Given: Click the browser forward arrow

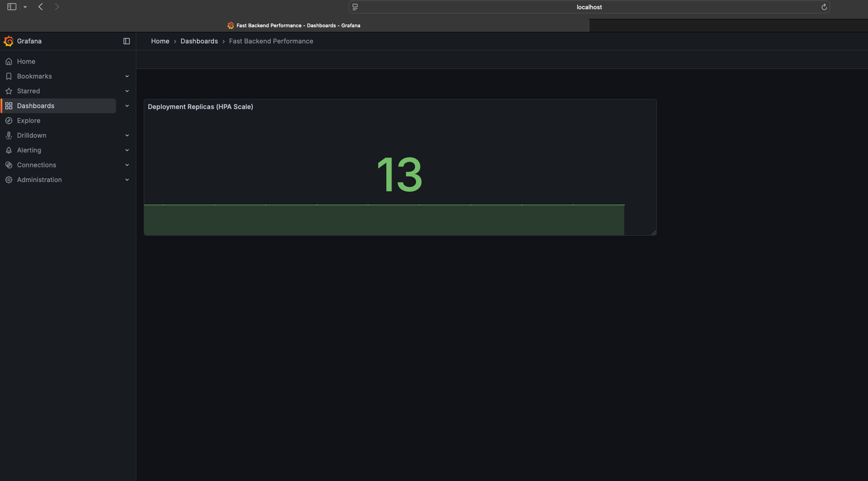Looking at the screenshot, I should point(57,7).
